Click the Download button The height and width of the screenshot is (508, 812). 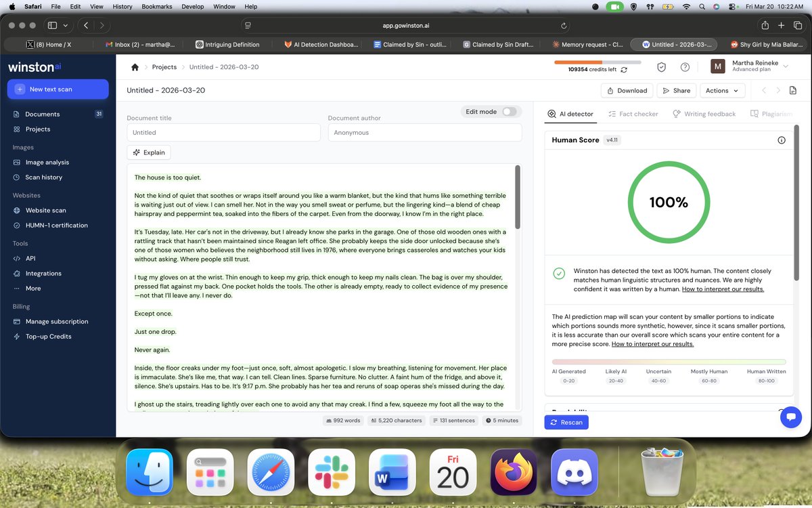pyautogui.click(x=627, y=90)
